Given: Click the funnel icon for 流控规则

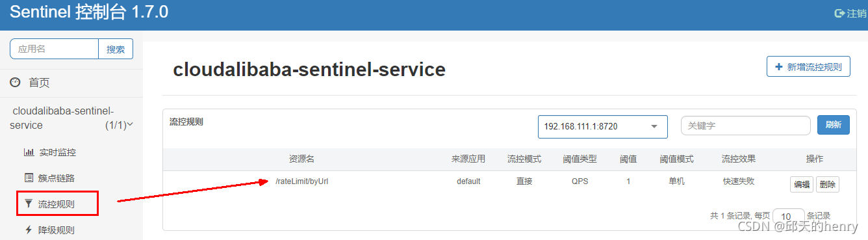Looking at the screenshot, I should [29, 204].
